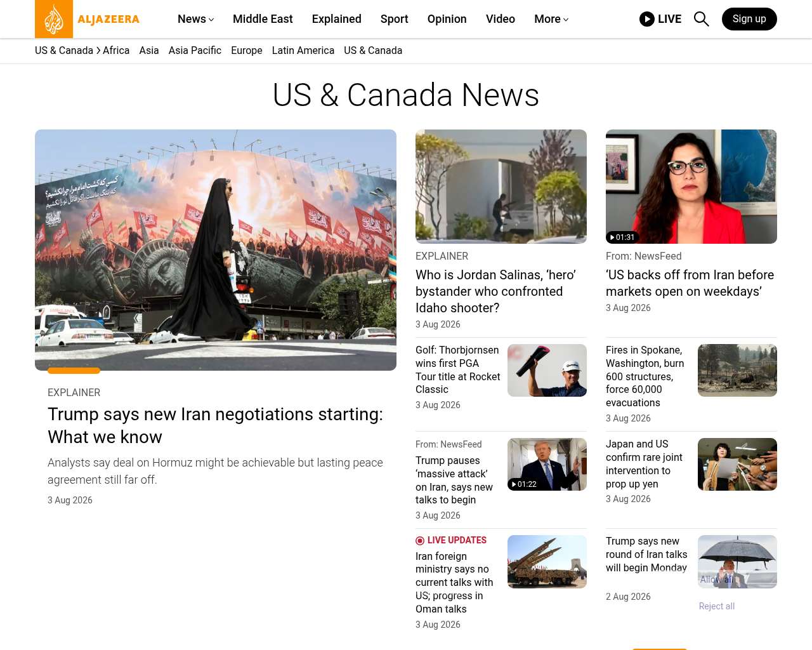Click the Sign up button
Screen dimensions: 812x650
[749, 19]
